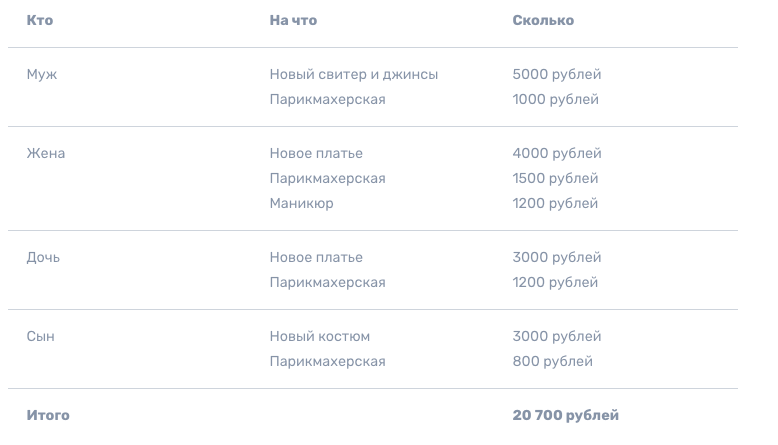Click the son's "Парикмахерская" entry
Viewport: 778px width, 445px height.
pos(327,361)
